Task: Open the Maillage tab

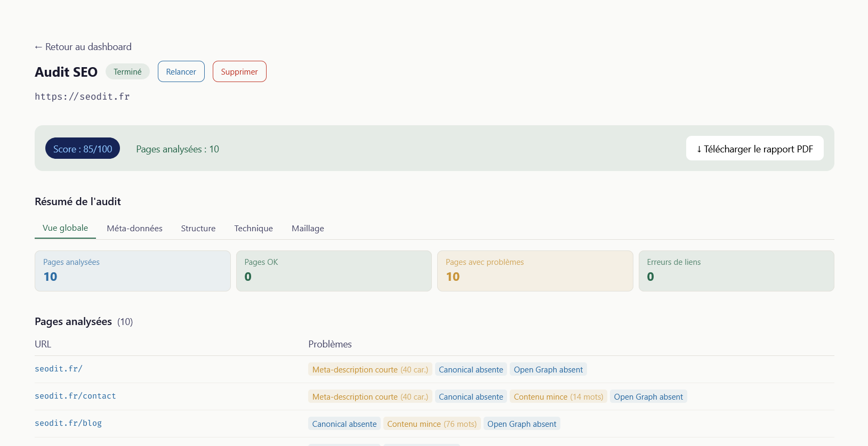Action: click(308, 229)
